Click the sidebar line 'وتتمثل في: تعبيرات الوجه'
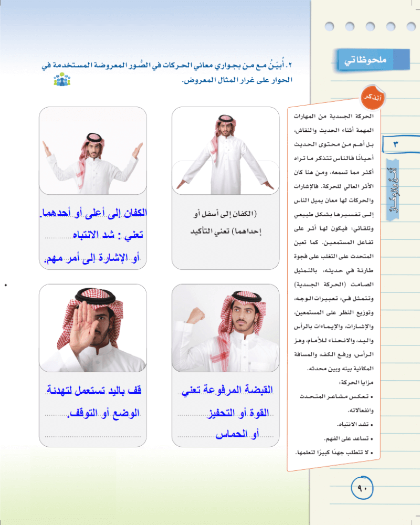 click(333, 298)
